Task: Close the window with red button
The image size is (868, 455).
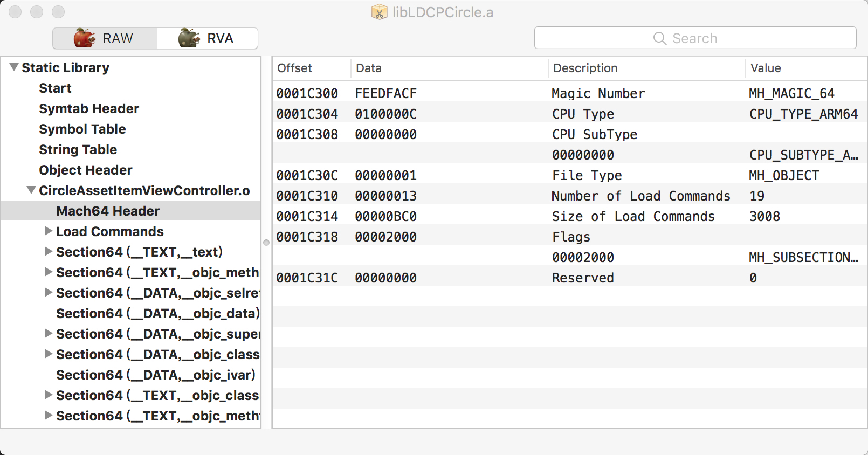Action: [x=15, y=12]
